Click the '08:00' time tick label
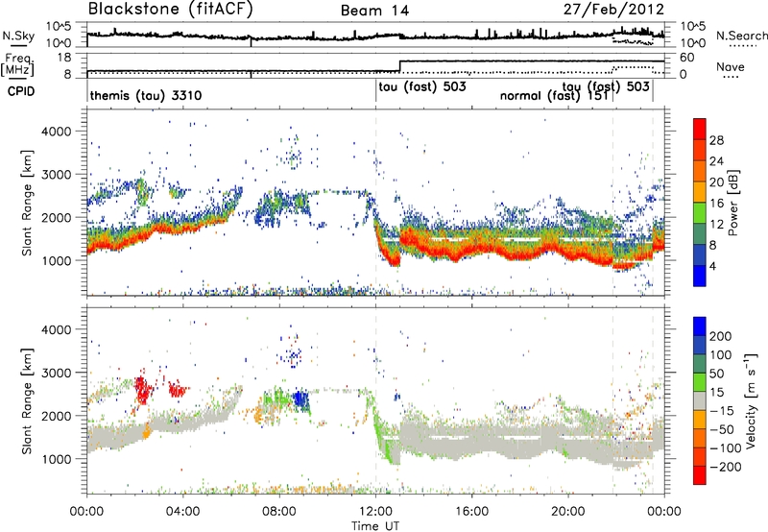The height and width of the screenshot is (532, 768). pyautogui.click(x=279, y=512)
